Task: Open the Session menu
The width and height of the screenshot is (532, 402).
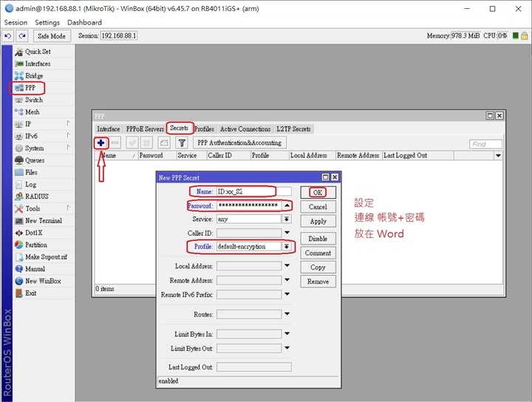Action: point(16,22)
